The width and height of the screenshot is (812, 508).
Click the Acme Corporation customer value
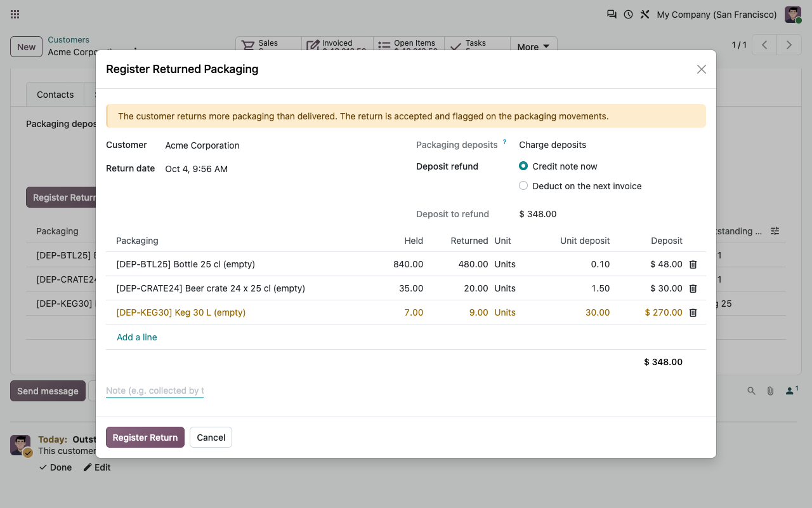(x=202, y=145)
